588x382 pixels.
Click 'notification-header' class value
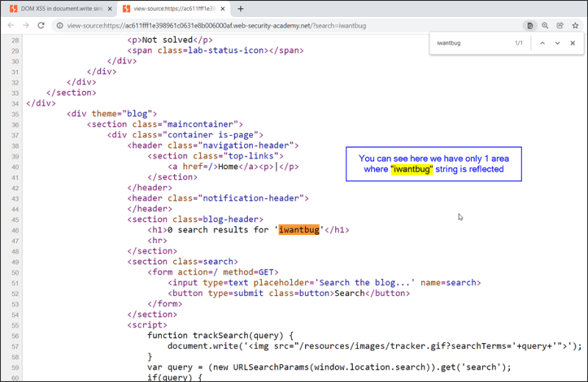[x=251, y=198]
